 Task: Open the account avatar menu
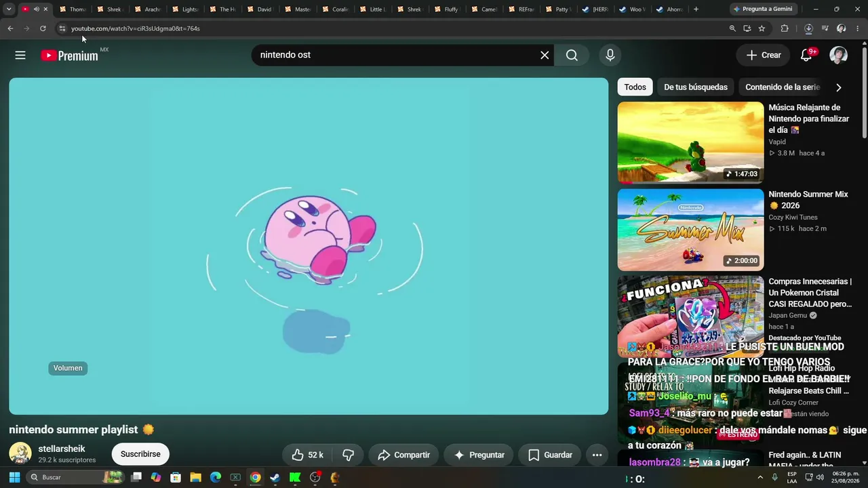coord(839,56)
